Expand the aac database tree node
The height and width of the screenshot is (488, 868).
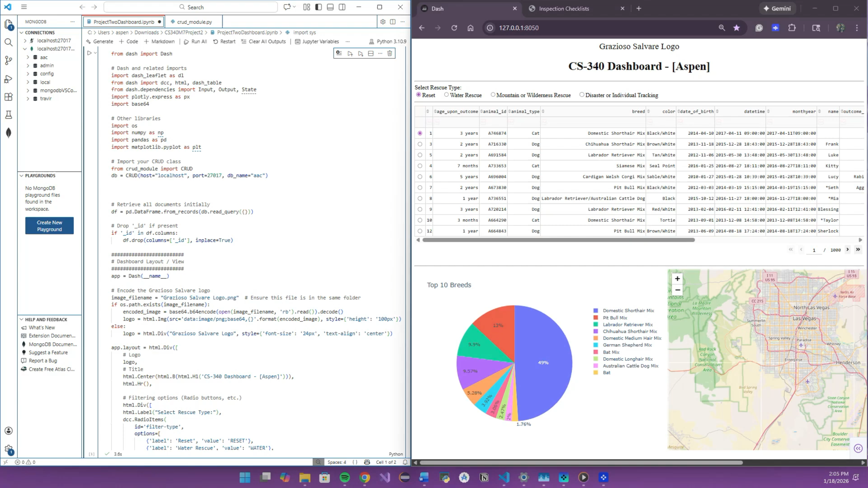(28, 57)
